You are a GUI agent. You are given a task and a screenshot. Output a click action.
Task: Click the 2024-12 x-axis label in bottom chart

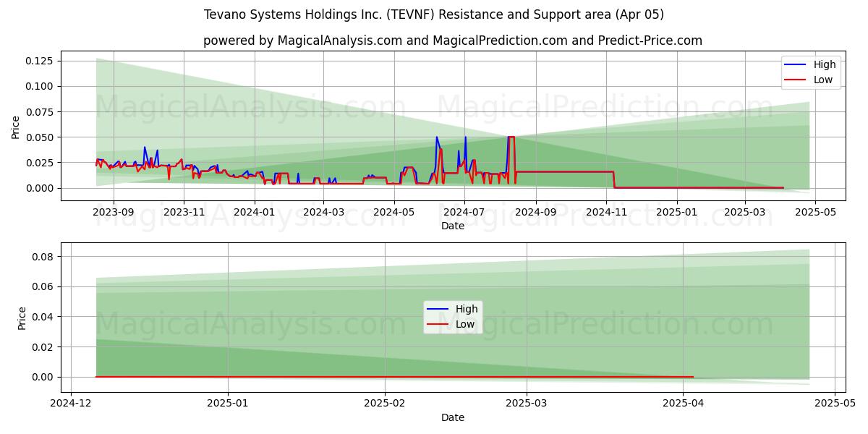[72, 404]
